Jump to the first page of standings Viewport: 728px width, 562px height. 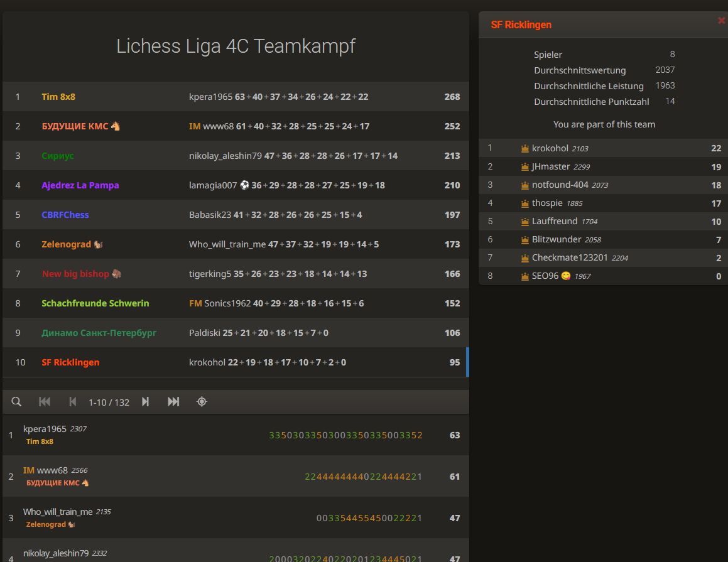tap(44, 401)
